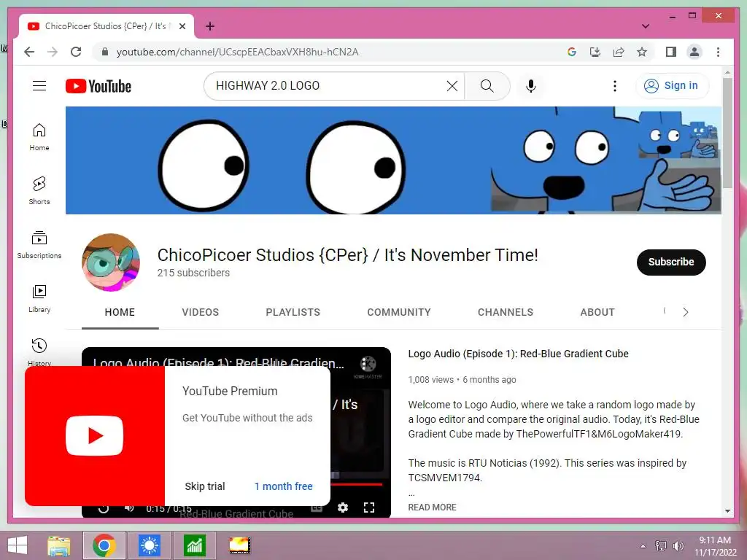Click the channel banner image
The image size is (747, 560).
point(393,160)
